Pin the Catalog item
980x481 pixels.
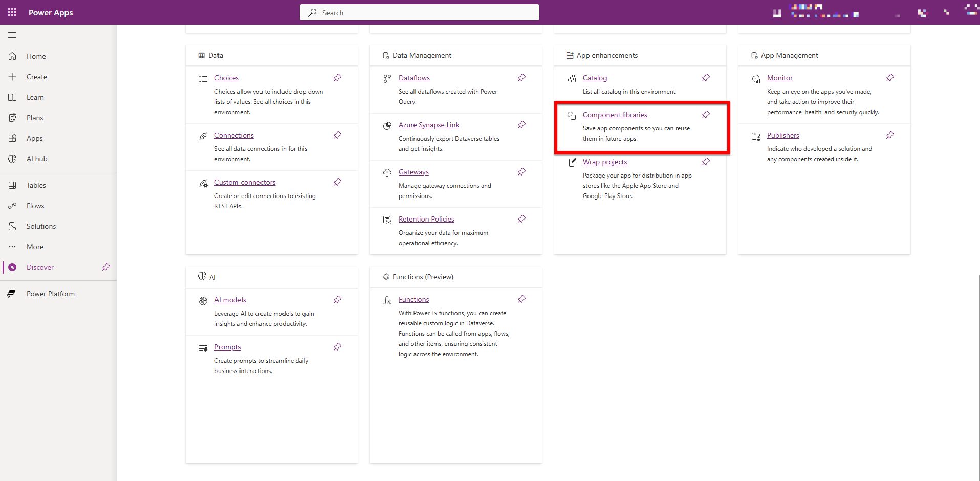(706, 78)
